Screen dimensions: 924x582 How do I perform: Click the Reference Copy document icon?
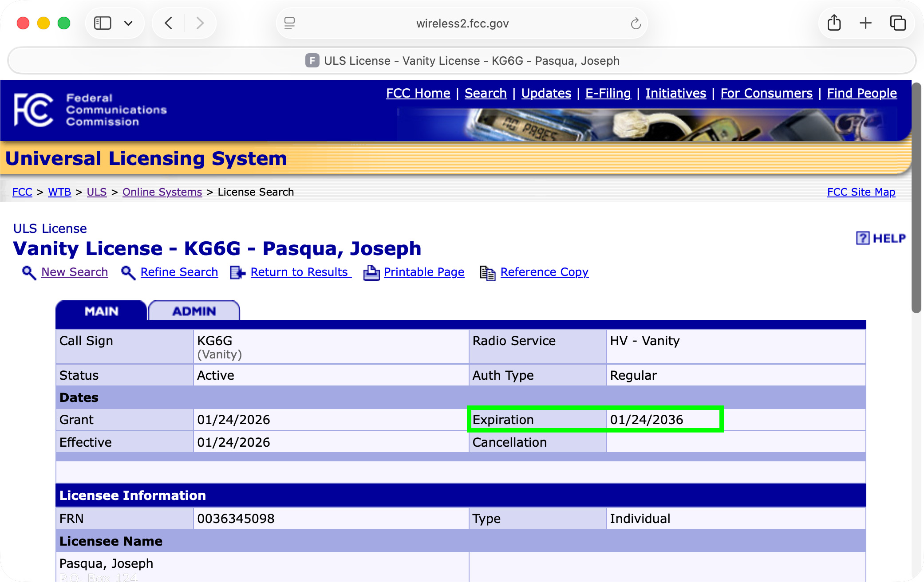[x=487, y=272]
